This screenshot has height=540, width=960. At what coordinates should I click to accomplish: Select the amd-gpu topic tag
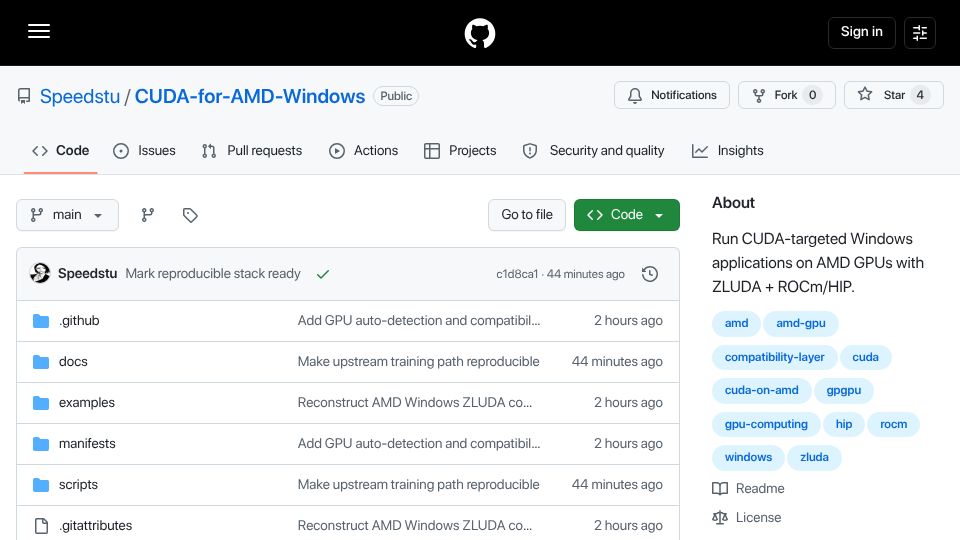click(x=801, y=323)
